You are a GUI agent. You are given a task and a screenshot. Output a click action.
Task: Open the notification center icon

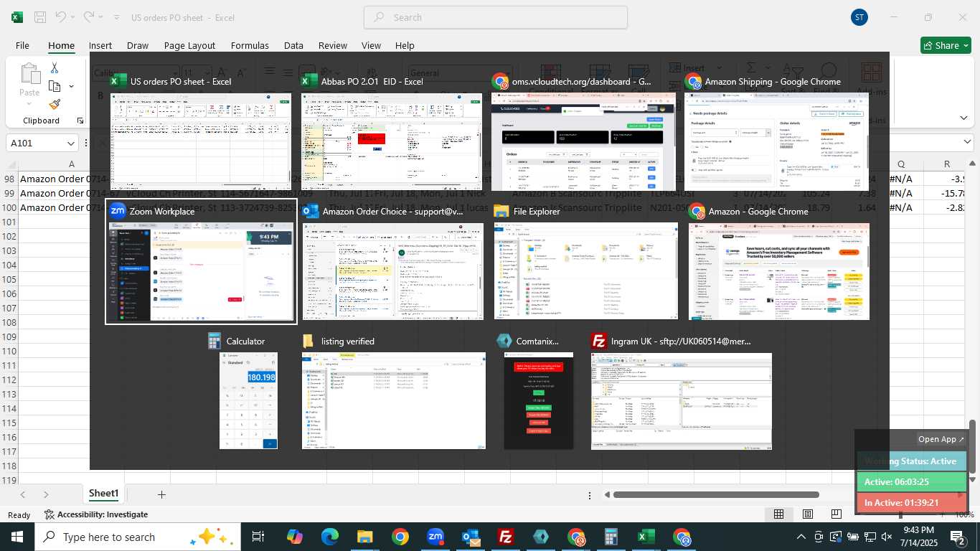[956, 537]
